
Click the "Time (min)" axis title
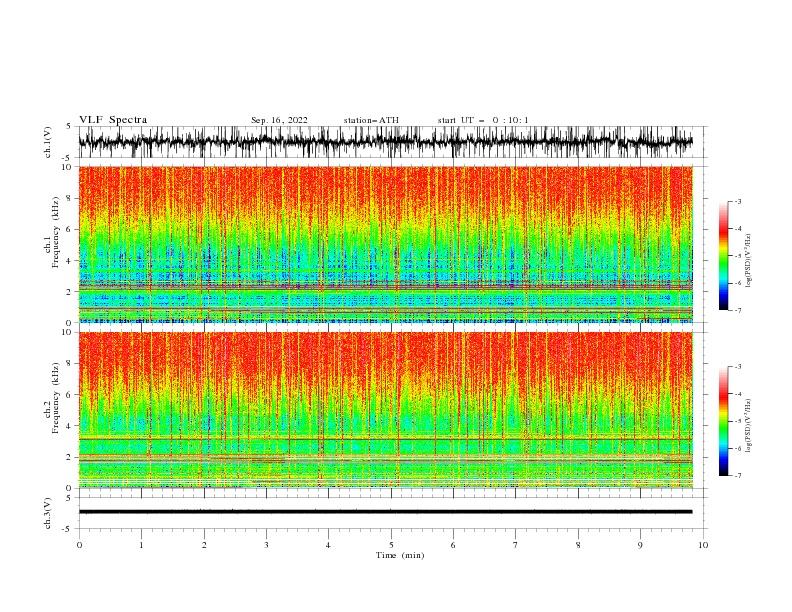pos(400,555)
